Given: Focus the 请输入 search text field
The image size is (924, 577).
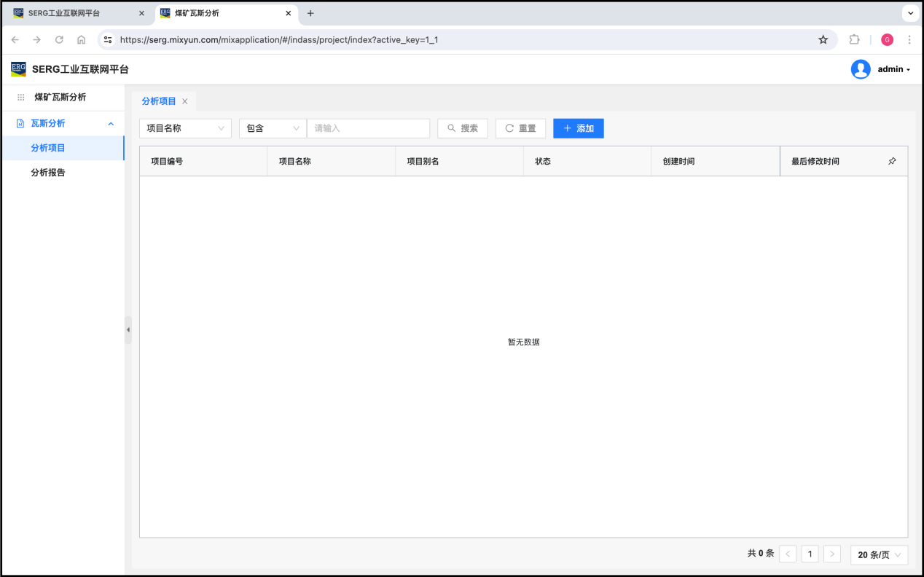Looking at the screenshot, I should tap(368, 128).
